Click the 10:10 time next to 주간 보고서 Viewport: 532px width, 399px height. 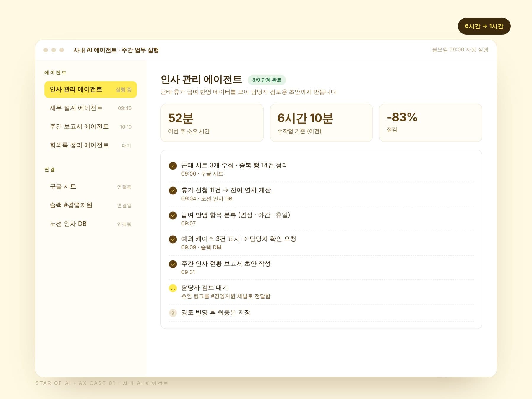point(126,127)
